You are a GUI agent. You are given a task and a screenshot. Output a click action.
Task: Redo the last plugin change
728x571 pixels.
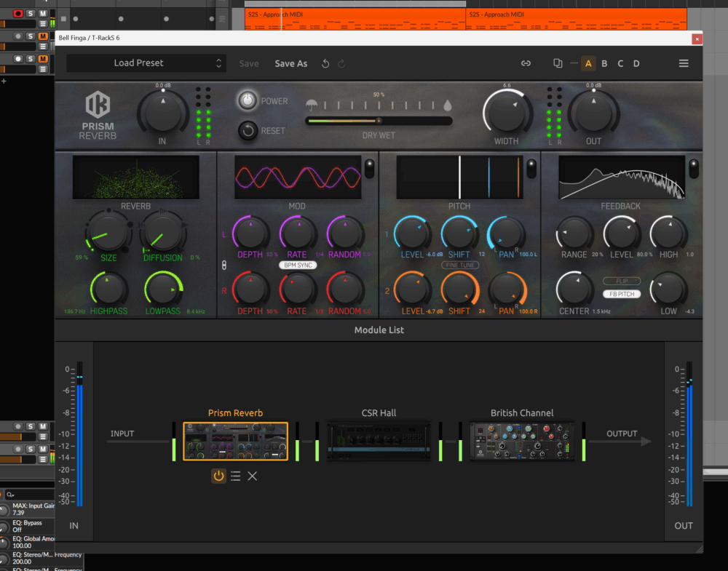click(x=341, y=63)
